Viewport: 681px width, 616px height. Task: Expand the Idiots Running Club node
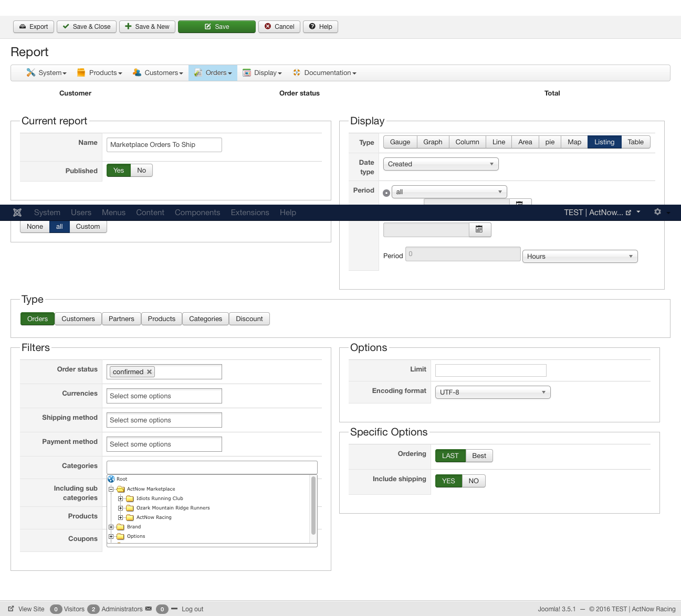click(121, 498)
